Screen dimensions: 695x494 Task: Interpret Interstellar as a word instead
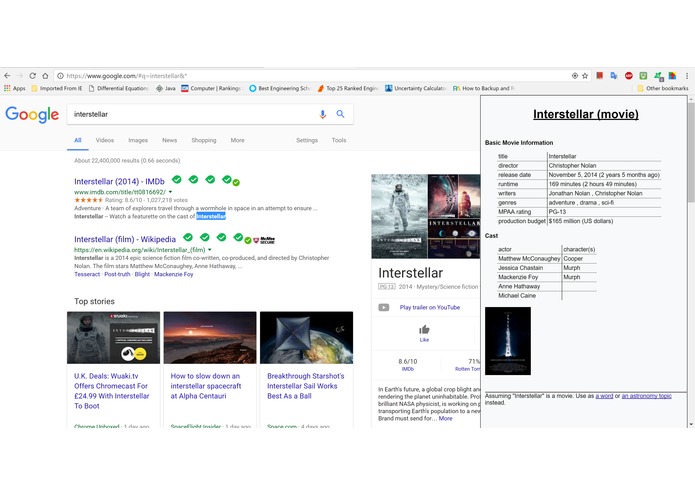pyautogui.click(x=604, y=396)
